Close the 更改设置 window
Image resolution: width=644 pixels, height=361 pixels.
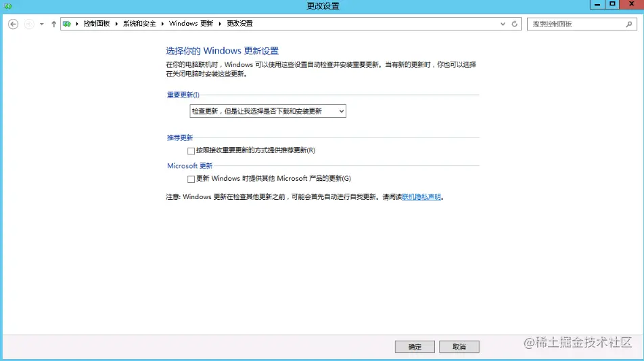[x=632, y=5]
